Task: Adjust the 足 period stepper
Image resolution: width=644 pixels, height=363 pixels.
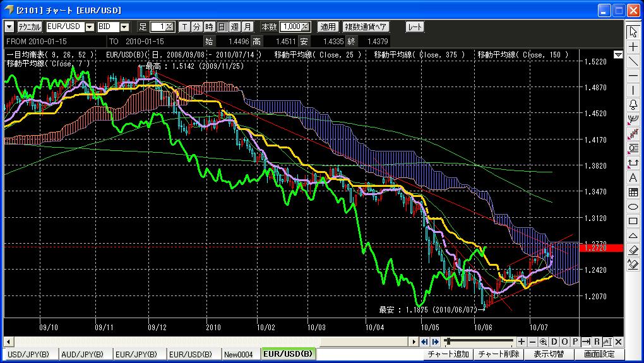Action: pos(170,27)
